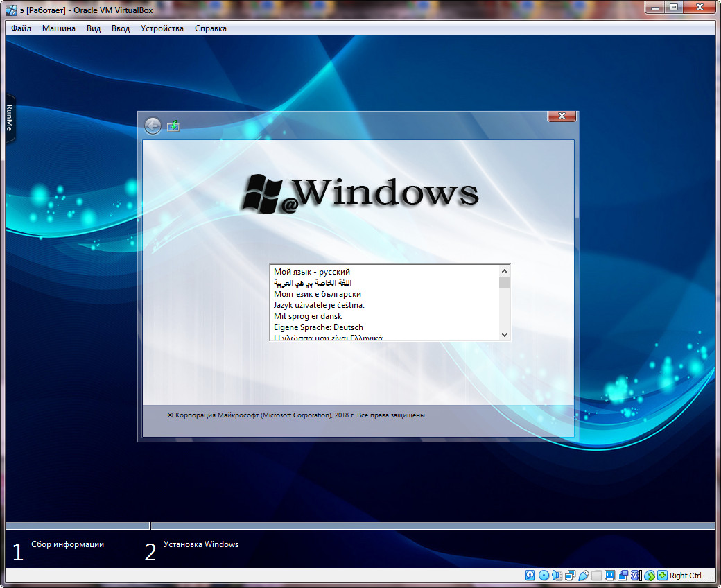The width and height of the screenshot is (721, 588).
Task: Open the Справка menu
Action: 211,28
